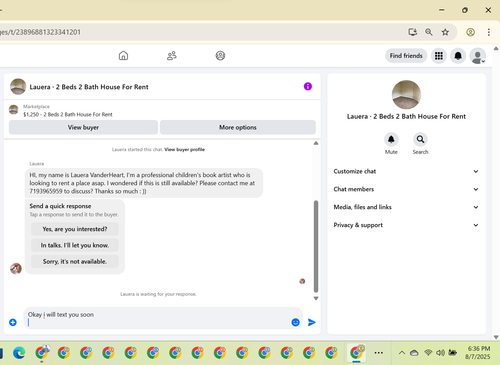The image size is (500, 365).
Task: Send quick reply "In talks. I'll let you know."
Action: 75,245
